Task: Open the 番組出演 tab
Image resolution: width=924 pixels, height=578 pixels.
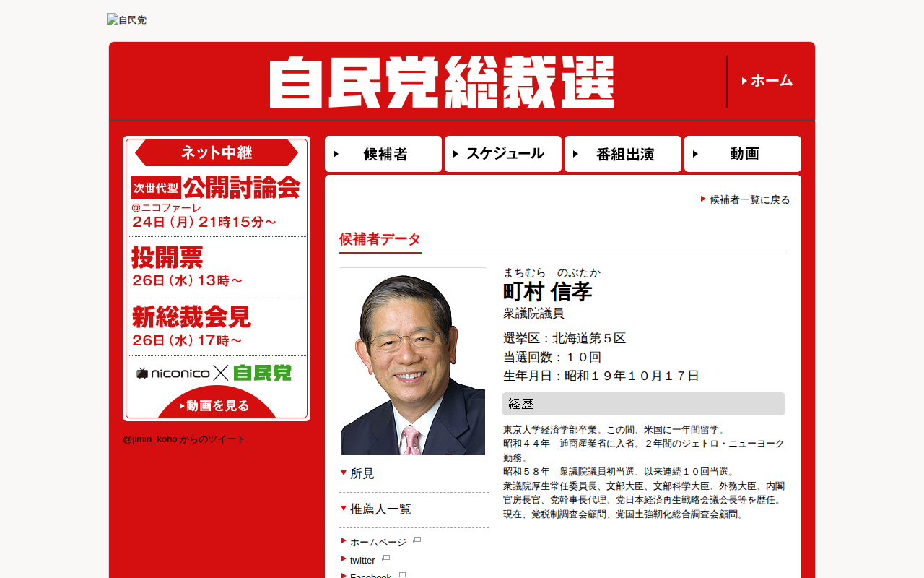Action: (623, 154)
